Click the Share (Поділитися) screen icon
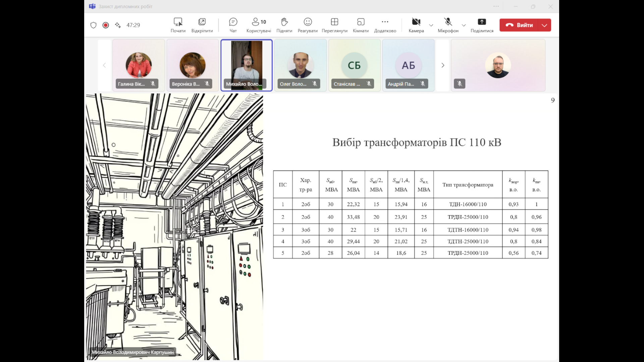The image size is (644, 362). tap(482, 25)
